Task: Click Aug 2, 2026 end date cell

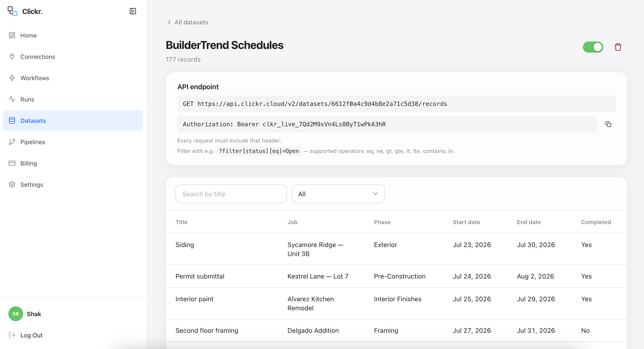Action: [x=535, y=276]
